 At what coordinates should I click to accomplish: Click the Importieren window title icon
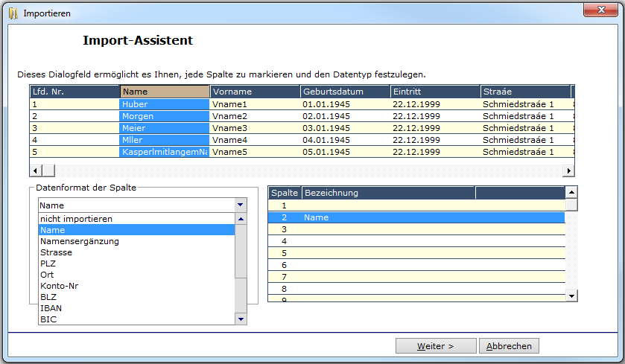(13, 13)
